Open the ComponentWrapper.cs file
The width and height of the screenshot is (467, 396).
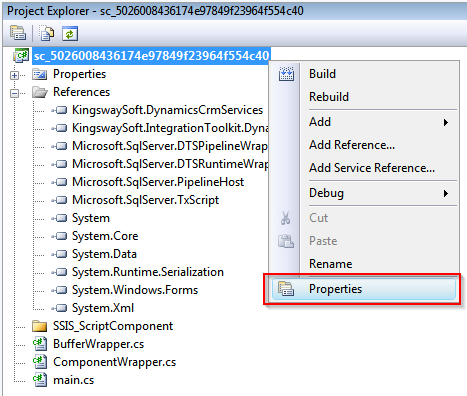pyautogui.click(x=114, y=362)
